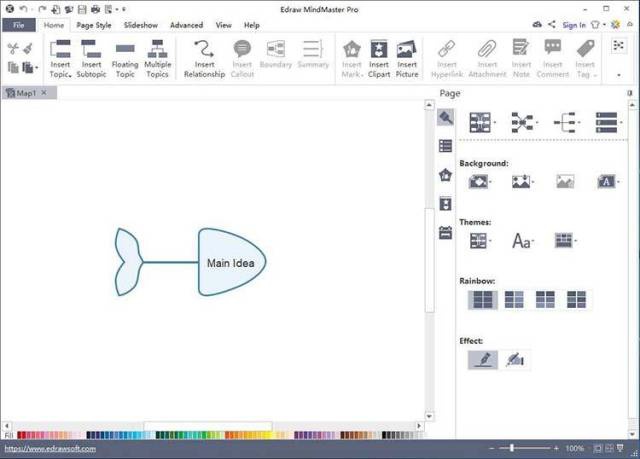
Task: Select the first Rainbow color scheme
Action: [x=482, y=300]
